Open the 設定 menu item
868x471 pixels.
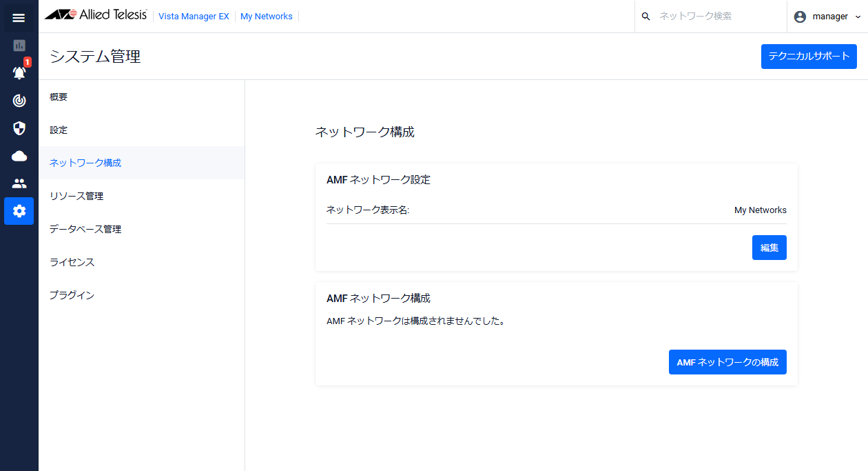pyautogui.click(x=59, y=130)
